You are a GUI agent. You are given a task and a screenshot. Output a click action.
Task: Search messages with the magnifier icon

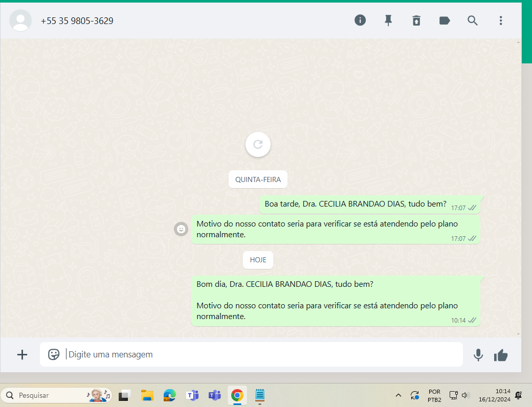(473, 20)
